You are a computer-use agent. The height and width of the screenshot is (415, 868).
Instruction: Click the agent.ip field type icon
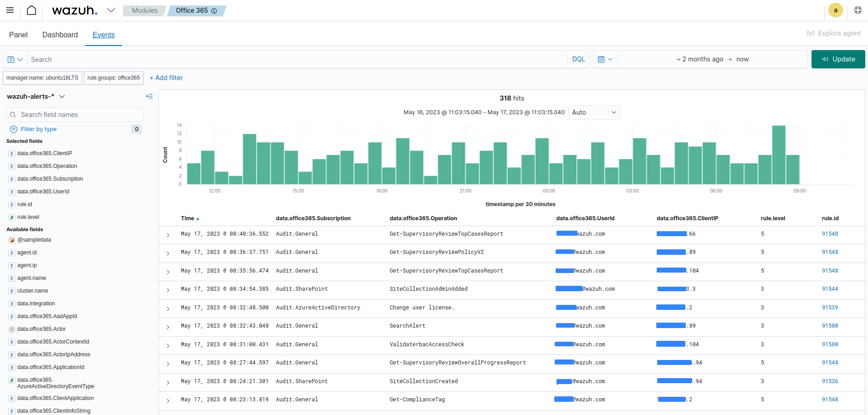(12, 266)
